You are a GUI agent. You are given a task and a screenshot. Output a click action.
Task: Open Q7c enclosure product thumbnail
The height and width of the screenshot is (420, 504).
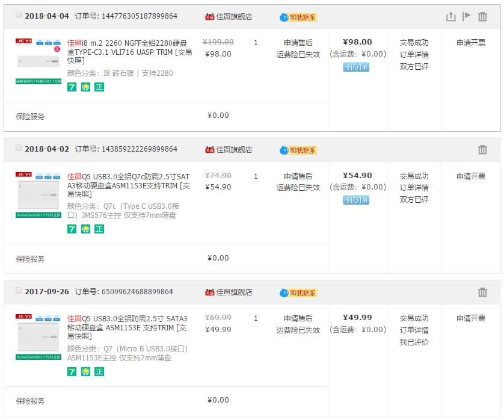click(x=38, y=195)
